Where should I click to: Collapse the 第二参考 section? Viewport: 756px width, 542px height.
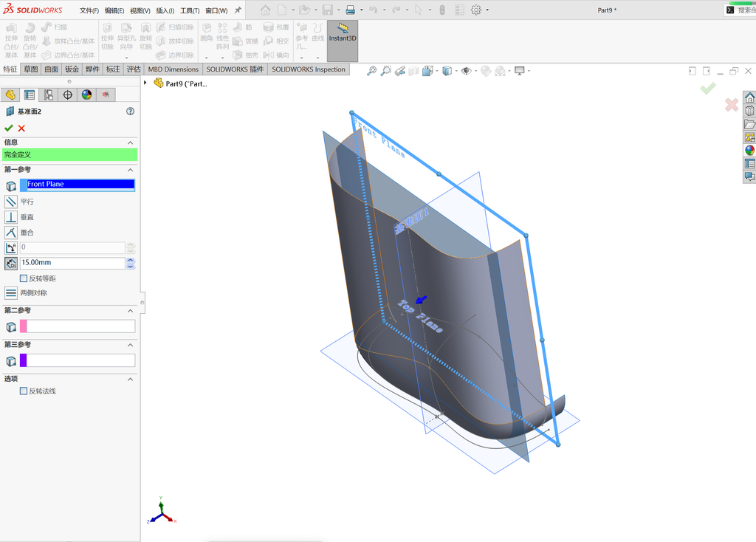(x=130, y=311)
